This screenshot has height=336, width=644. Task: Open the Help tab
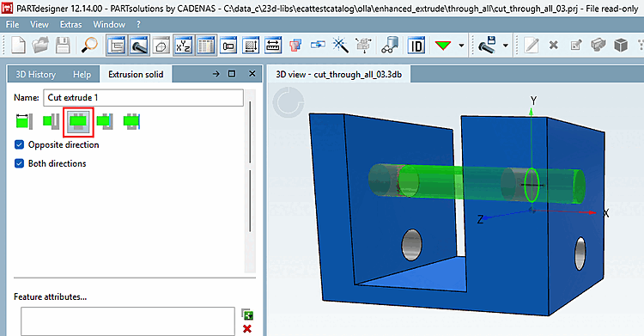point(82,75)
